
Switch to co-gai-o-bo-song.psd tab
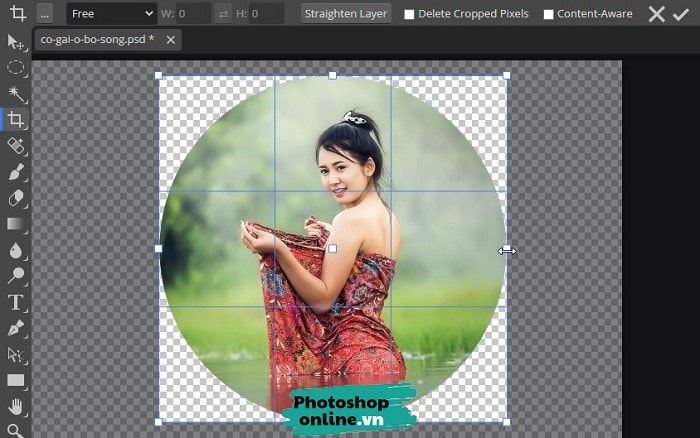point(96,40)
